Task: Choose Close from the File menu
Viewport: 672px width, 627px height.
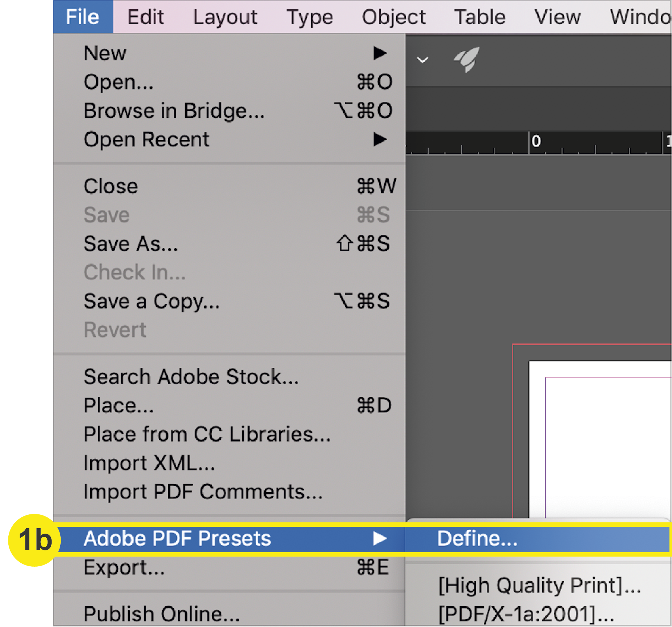Action: (229, 186)
